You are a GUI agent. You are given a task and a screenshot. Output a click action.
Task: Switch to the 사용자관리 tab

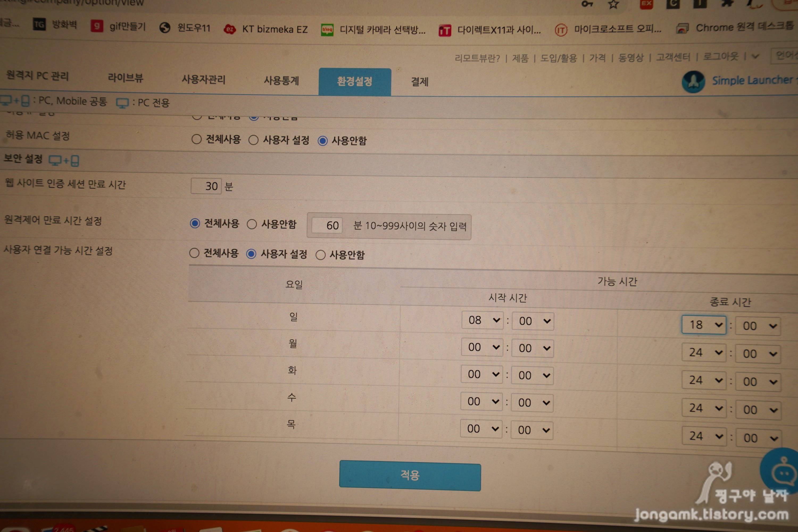(x=203, y=80)
